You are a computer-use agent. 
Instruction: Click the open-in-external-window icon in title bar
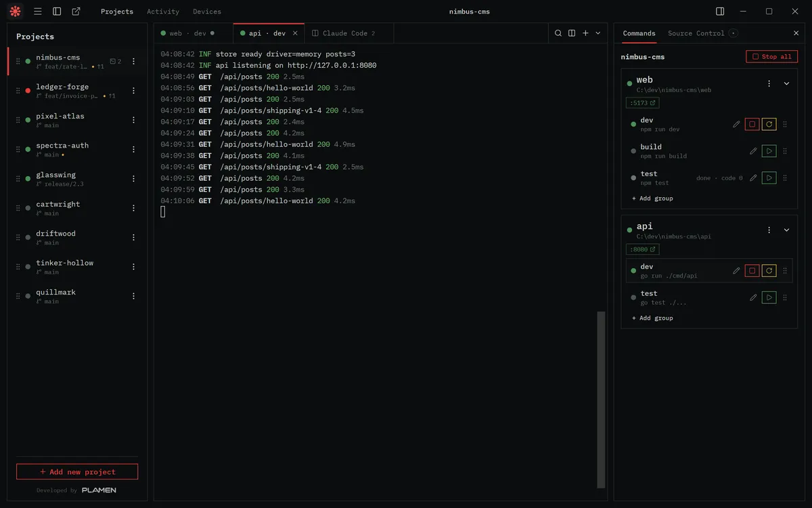76,12
